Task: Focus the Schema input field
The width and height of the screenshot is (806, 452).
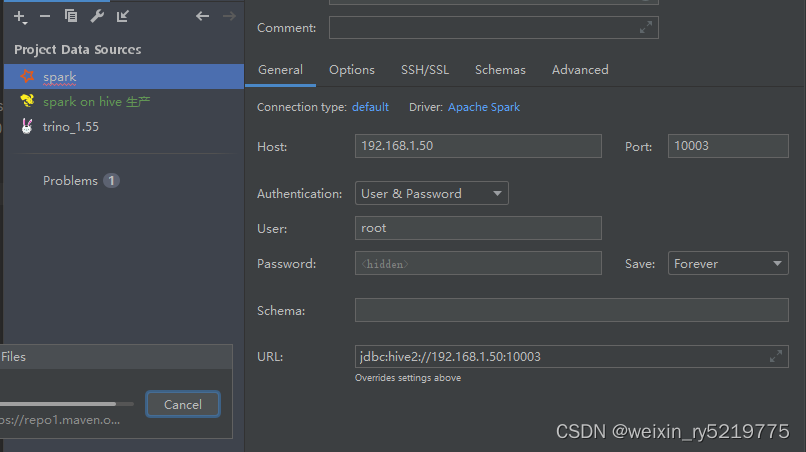Action: point(572,310)
